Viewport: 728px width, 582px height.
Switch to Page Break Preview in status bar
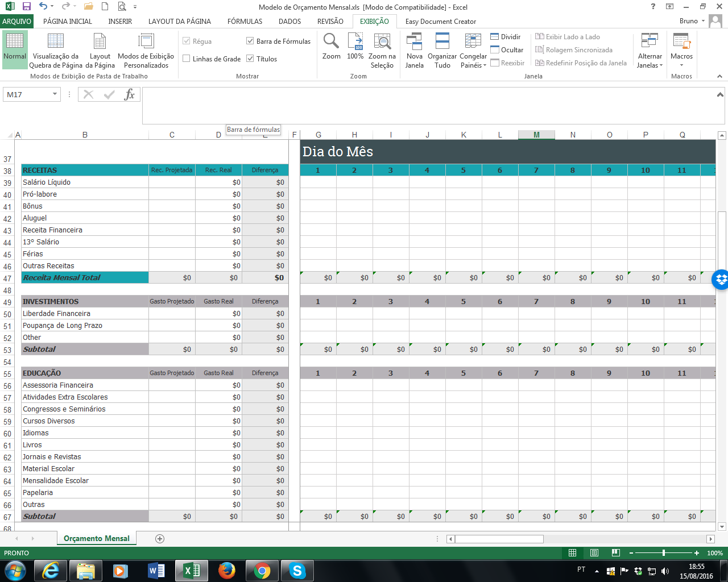[x=615, y=553]
